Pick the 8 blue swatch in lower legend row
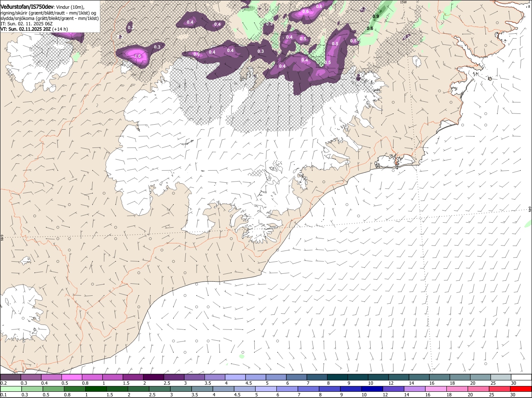Image resolution: width=532 pixels, height=398 pixels. pos(330,389)
